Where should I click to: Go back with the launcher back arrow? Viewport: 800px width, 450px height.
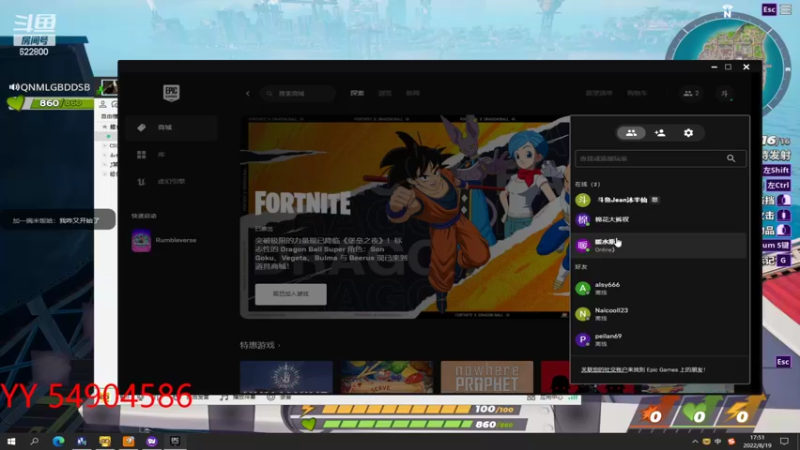pyautogui.click(x=248, y=93)
